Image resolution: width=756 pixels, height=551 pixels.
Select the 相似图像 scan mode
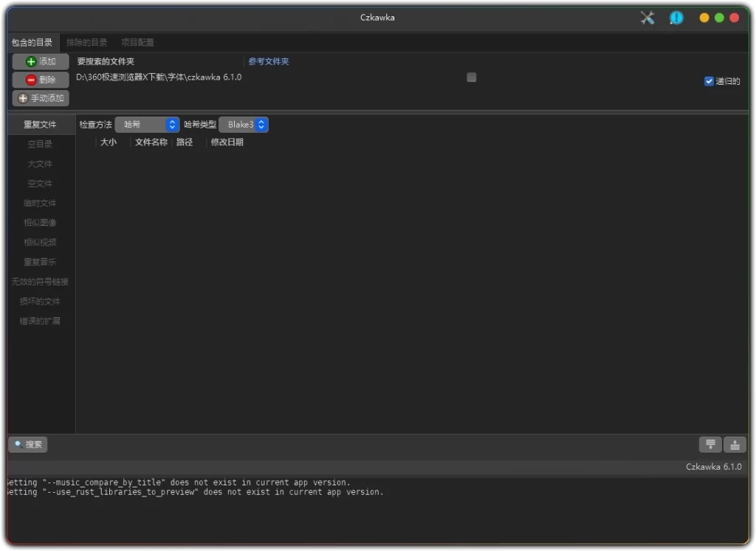40,222
